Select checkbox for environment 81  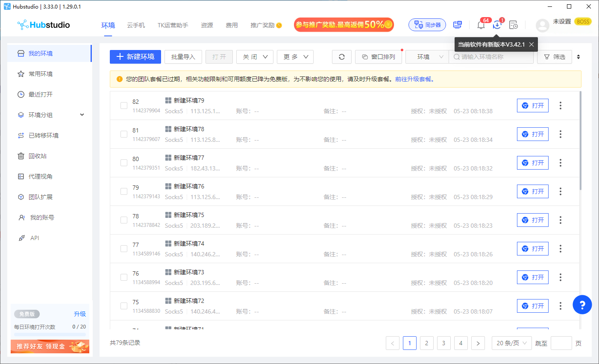124,134
